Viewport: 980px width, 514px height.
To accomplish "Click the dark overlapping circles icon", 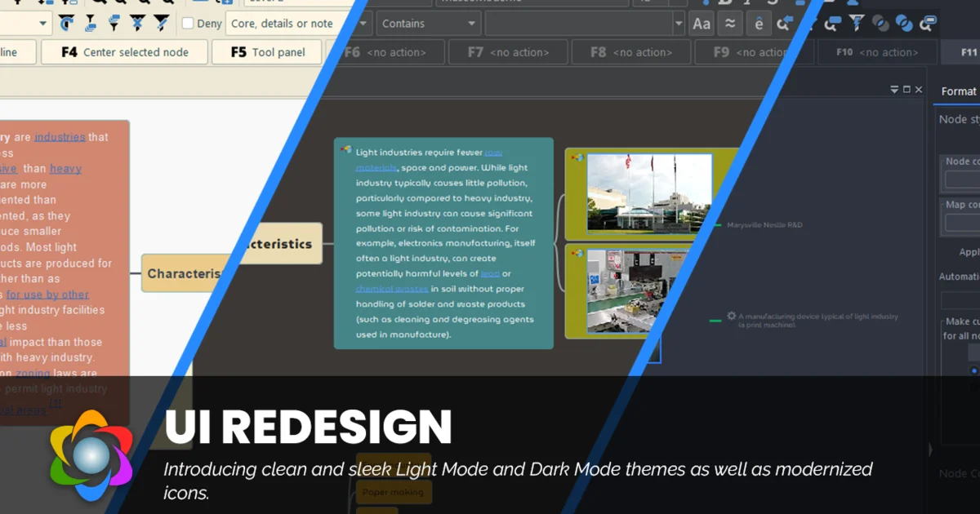I will coord(880,24).
